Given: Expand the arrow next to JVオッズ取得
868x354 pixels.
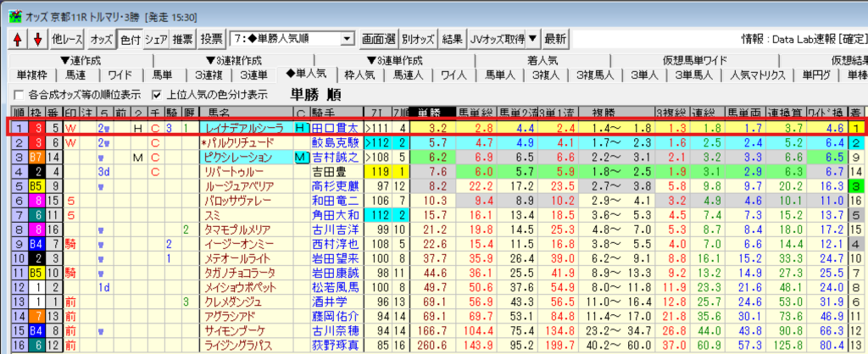Looking at the screenshot, I should [531, 39].
